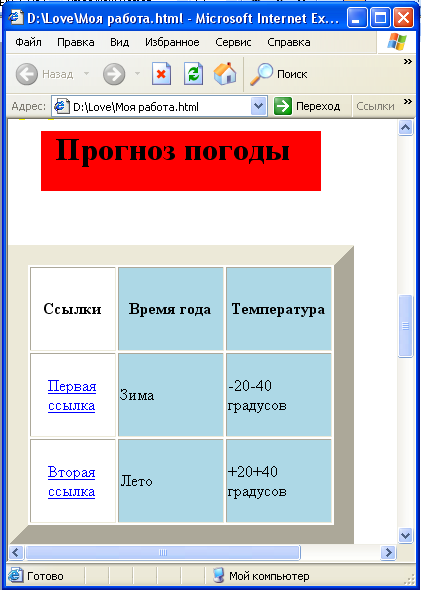The width and height of the screenshot is (421, 590).
Task: Click IE icon in status bar
Action: pos(15,576)
